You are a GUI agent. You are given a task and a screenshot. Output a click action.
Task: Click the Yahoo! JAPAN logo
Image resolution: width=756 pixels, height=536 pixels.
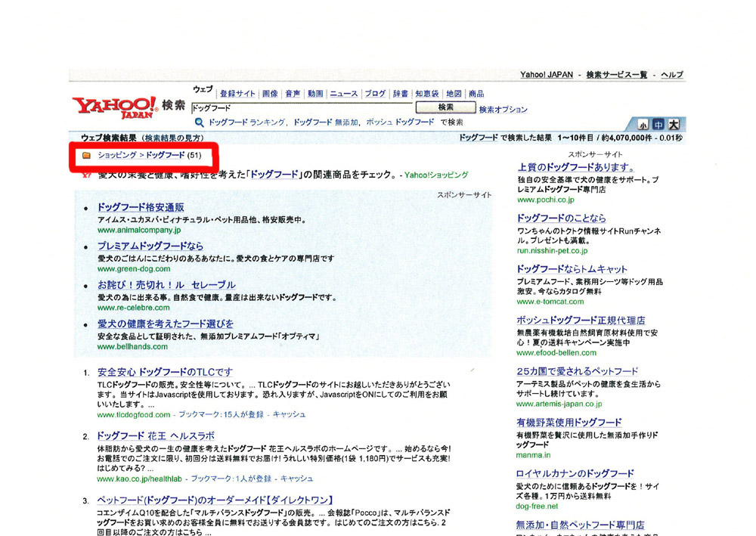click(x=115, y=107)
